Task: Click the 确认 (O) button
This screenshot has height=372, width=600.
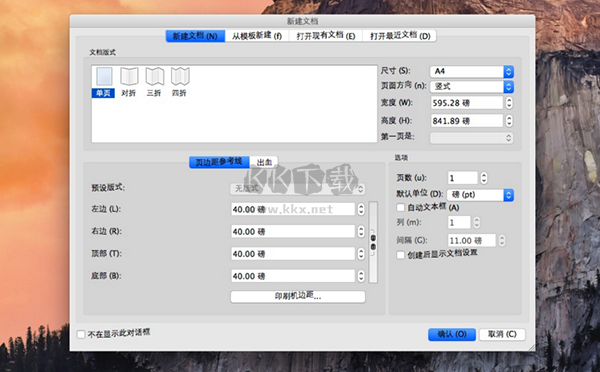Action: click(x=452, y=334)
